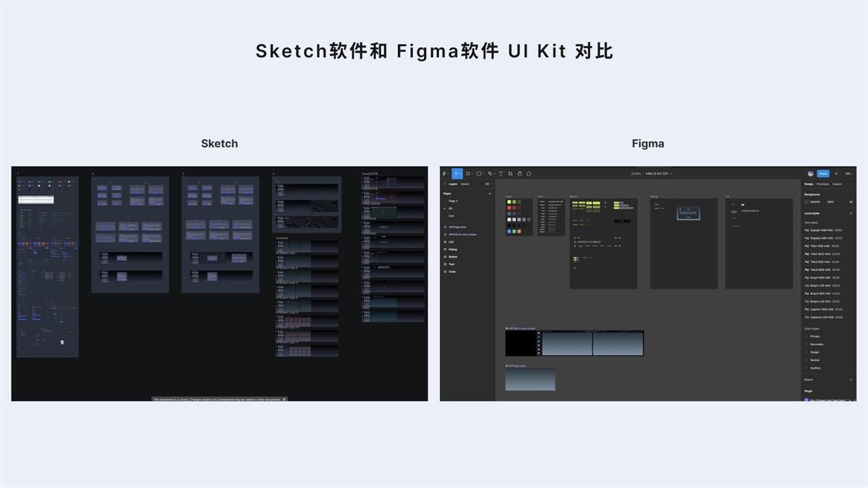Open the Resources tool in Figma toolbar
868x488 pixels.
(510, 174)
